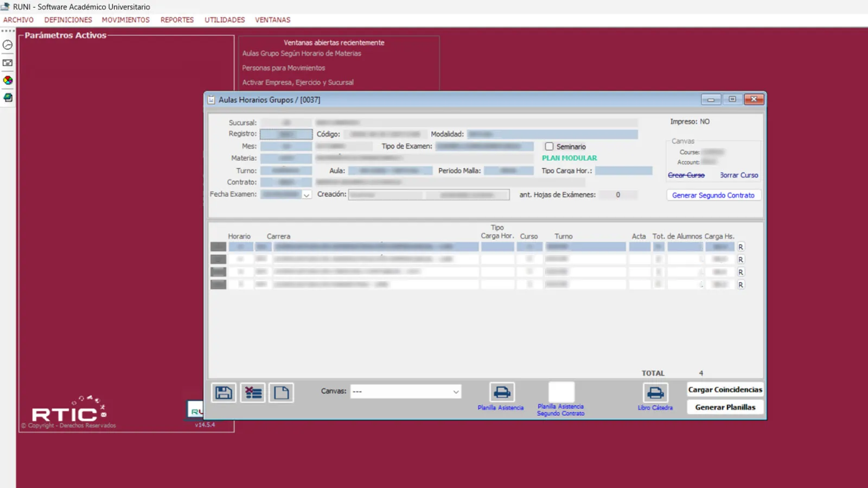Print Planilla Asistencia with printer icon
The height and width of the screenshot is (488, 868).
(x=502, y=392)
